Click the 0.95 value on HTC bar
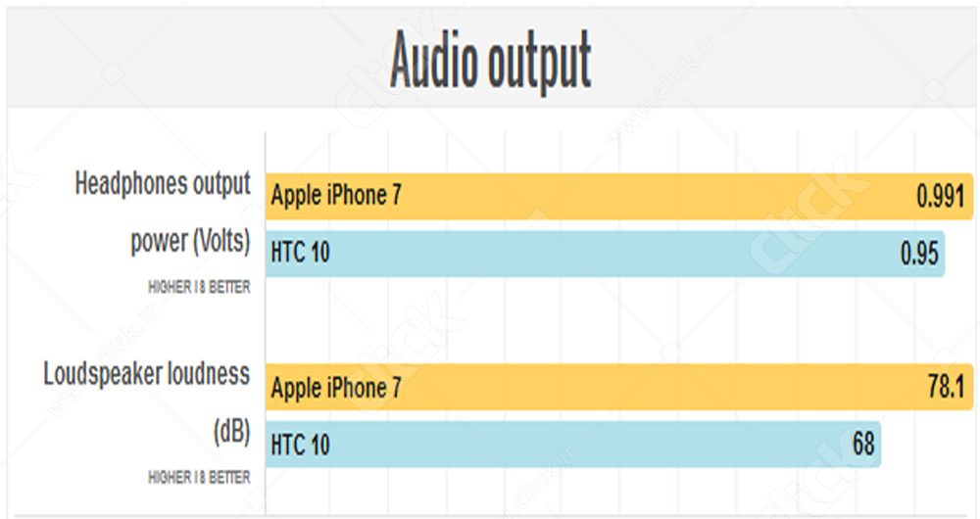The height and width of the screenshot is (519, 980). 920,254
